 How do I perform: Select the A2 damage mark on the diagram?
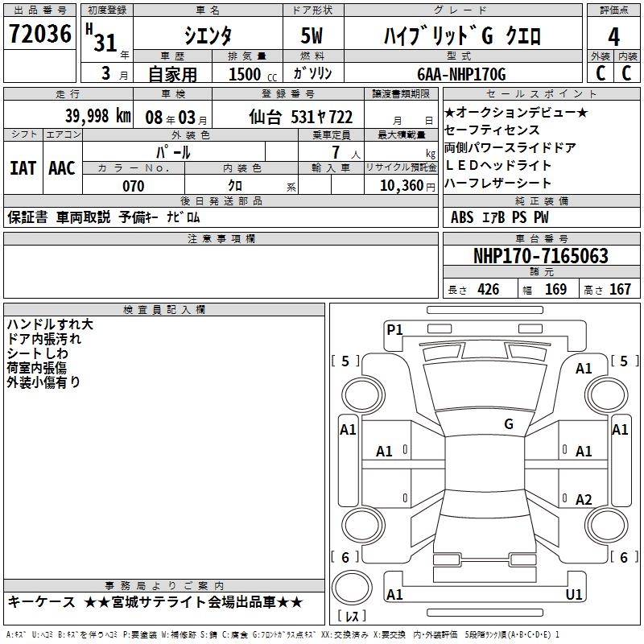pyautogui.click(x=584, y=500)
